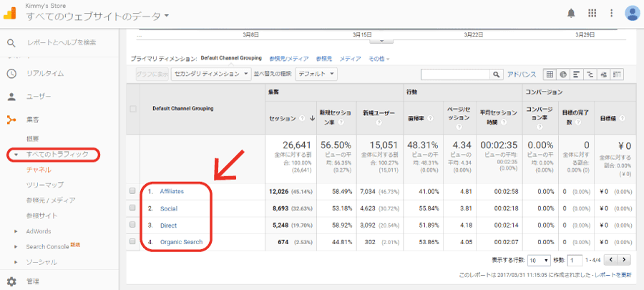Go to the previous results page arrow
644x290 pixels.
pos(612,260)
